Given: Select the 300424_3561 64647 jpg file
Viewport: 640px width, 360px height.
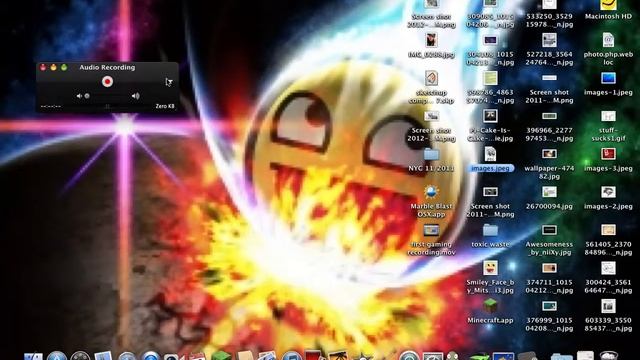Looking at the screenshot, I should coord(608,268).
